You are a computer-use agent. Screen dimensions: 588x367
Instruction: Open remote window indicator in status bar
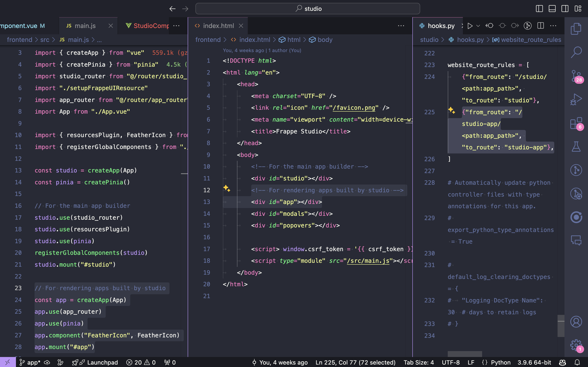(8, 362)
